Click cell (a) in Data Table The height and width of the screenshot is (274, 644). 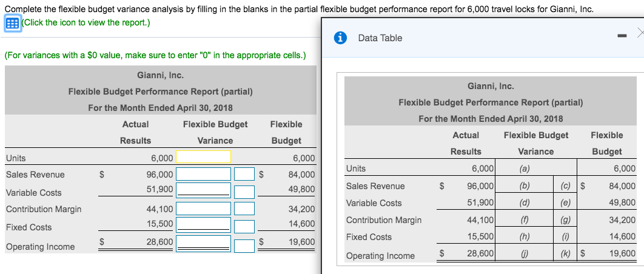pyautogui.click(x=524, y=168)
